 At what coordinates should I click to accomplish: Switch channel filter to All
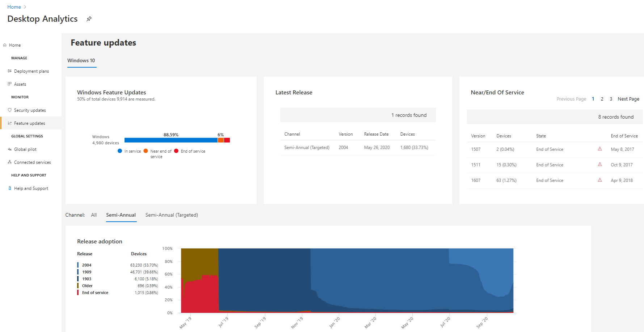pyautogui.click(x=94, y=215)
